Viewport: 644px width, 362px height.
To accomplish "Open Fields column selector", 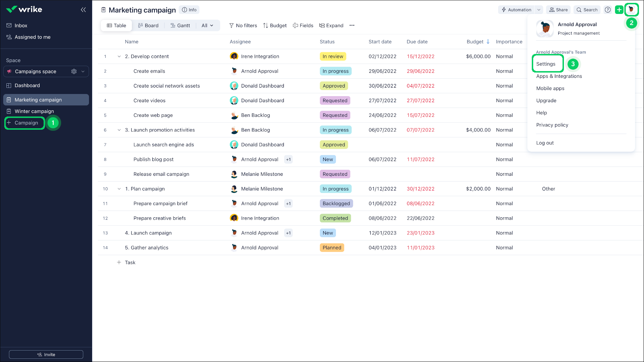I will (x=303, y=25).
